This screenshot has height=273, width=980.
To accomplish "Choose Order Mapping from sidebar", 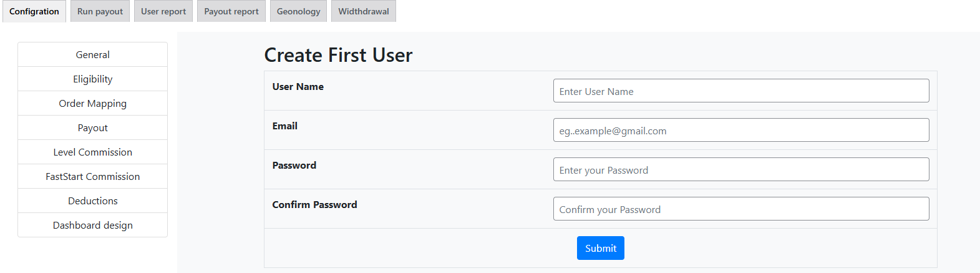I will pos(92,103).
